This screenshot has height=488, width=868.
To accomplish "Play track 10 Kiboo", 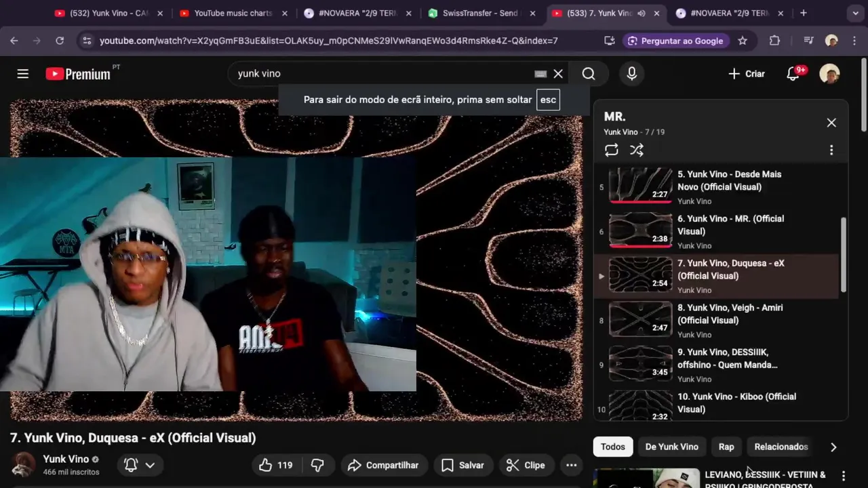I will point(717,404).
